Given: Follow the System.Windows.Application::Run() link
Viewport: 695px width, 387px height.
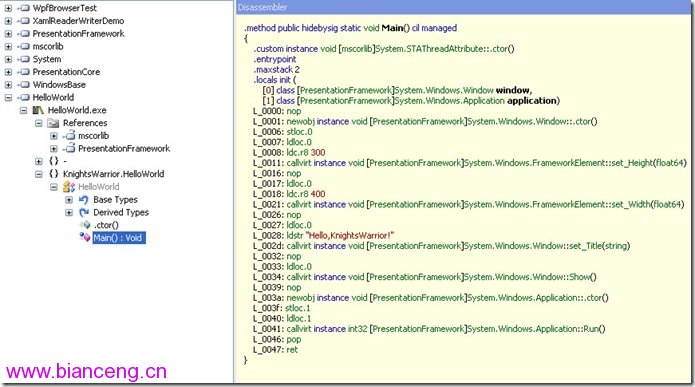Looking at the screenshot, I should click(x=536, y=329).
